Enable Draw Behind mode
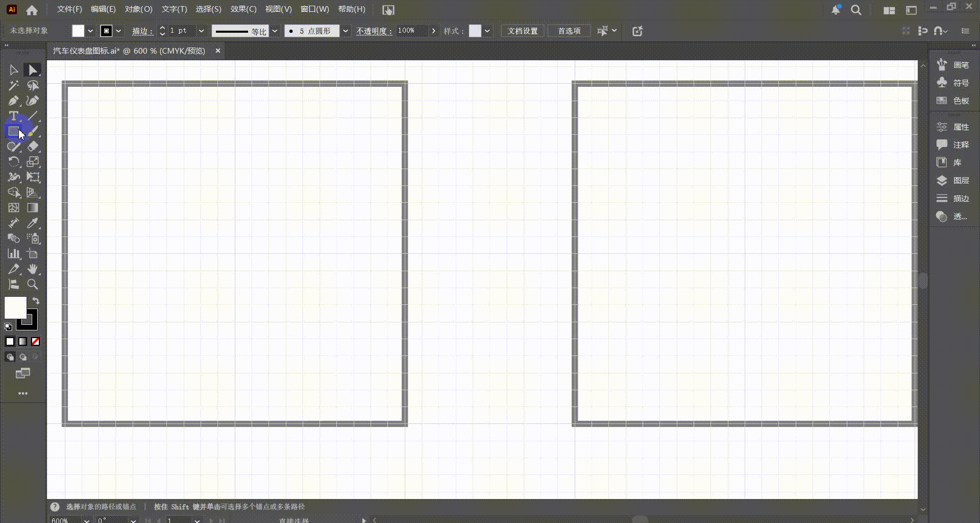The width and height of the screenshot is (980, 523). pos(22,357)
